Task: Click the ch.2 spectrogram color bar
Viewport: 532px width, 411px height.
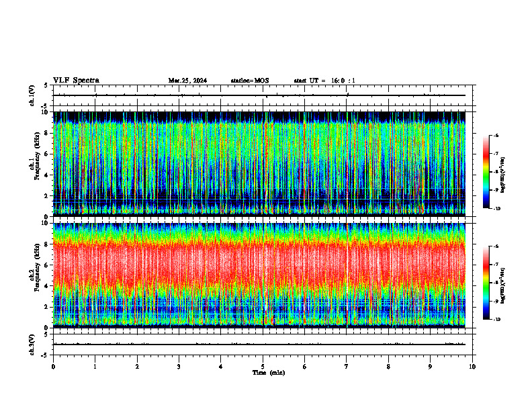Action: 486,283
